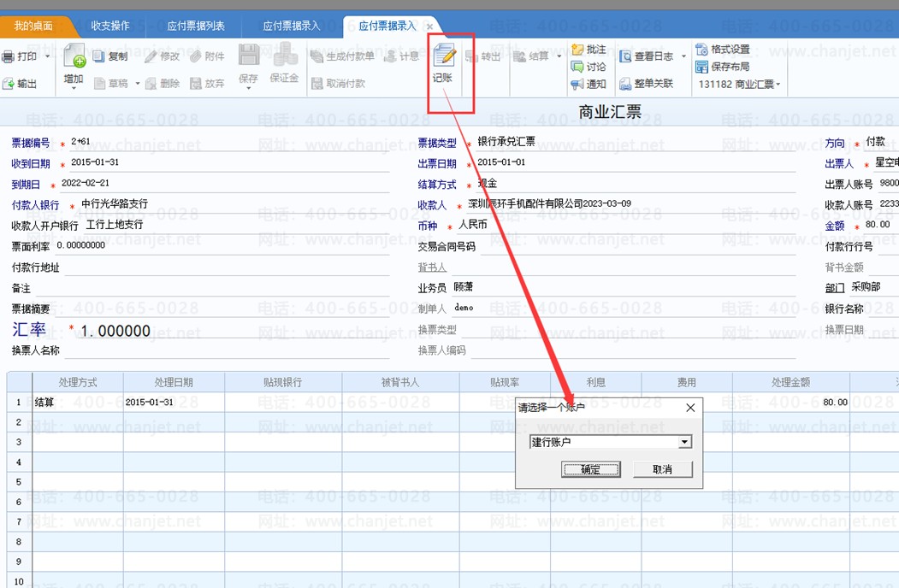
Task: Select row header number 5
Action: click(x=19, y=481)
